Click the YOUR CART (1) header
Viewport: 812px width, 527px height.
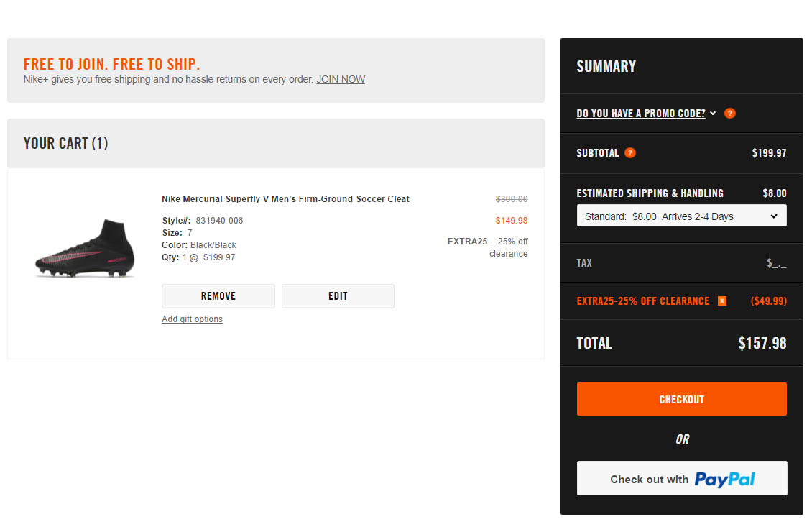(65, 143)
